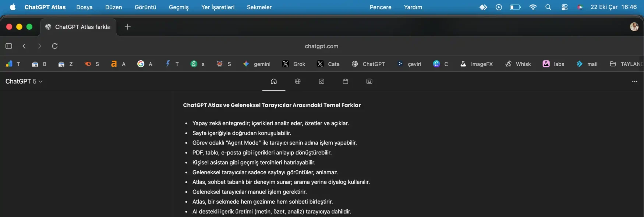Click the line starting 'AI destekli içerik üretimi'
The height and width of the screenshot is (217, 644).
point(272,211)
